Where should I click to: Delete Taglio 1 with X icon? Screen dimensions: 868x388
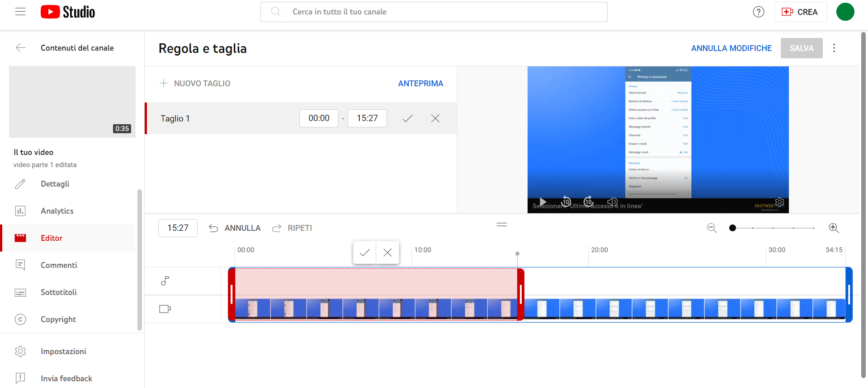[435, 118]
